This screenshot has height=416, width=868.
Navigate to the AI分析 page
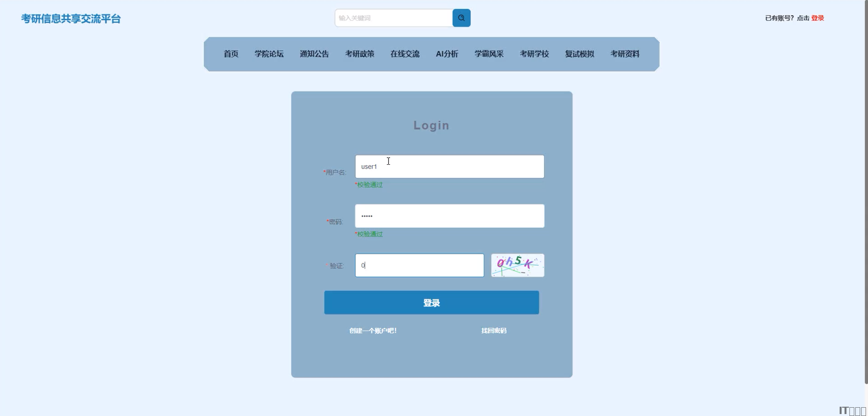447,54
